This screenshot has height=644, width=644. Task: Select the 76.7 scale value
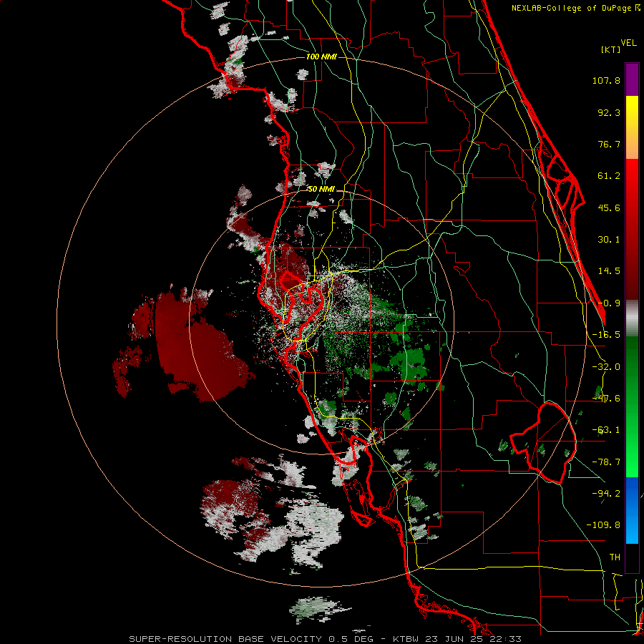609,144
